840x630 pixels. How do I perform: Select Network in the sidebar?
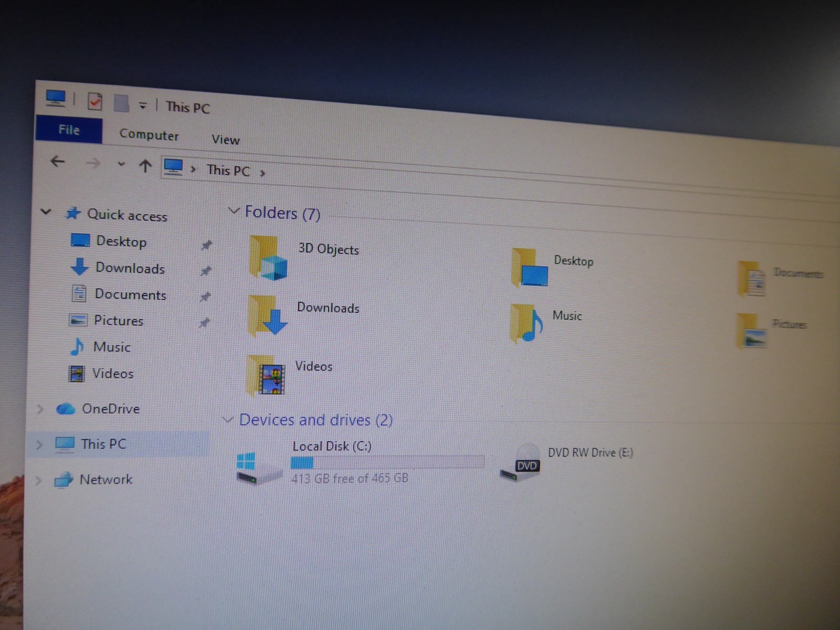(106, 479)
